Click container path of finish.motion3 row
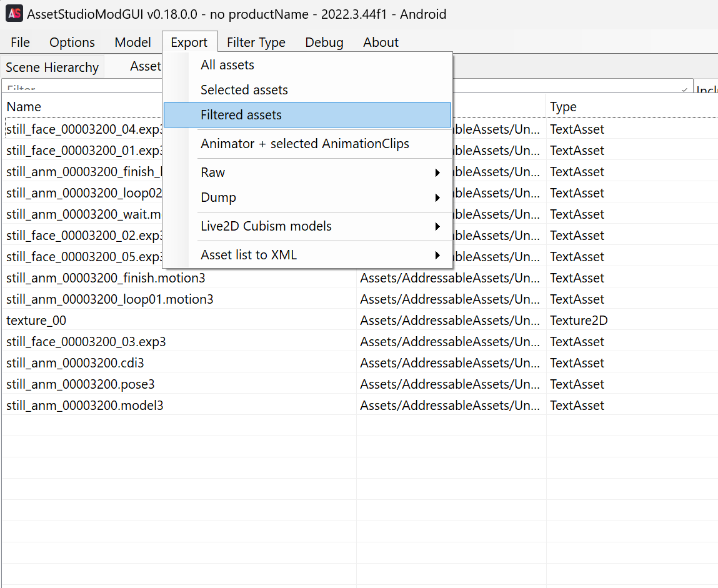Viewport: 718px width, 588px height. click(x=450, y=278)
